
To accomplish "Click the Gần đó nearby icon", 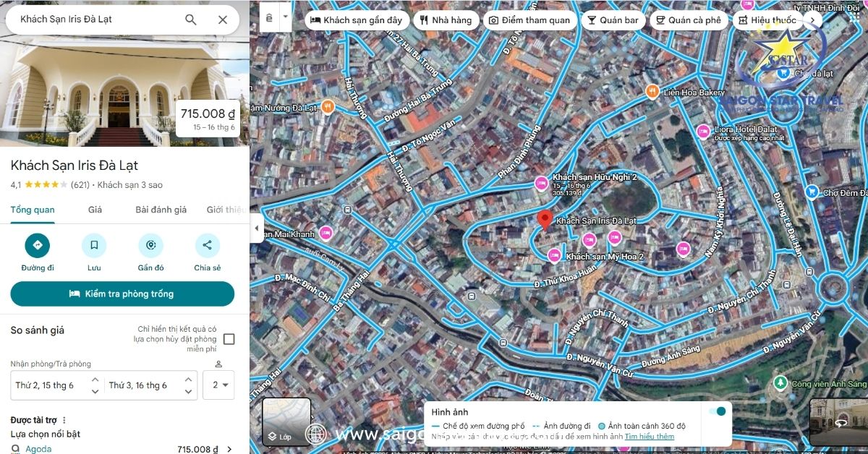I will point(150,245).
